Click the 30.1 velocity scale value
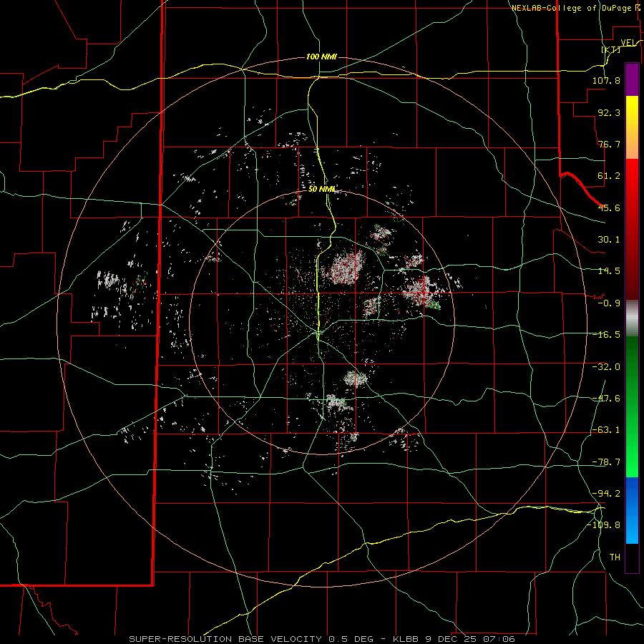 (609, 240)
